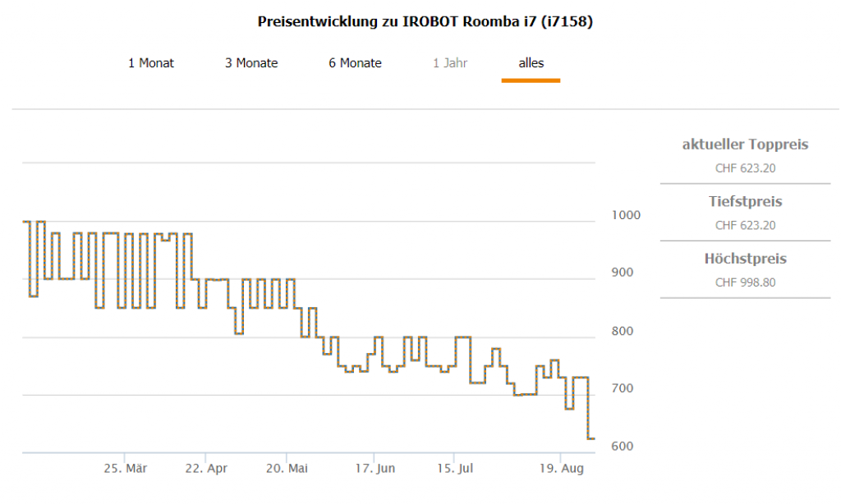841x504 pixels.
Task: Click the '15. Jul' date axis label
Action: [454, 469]
